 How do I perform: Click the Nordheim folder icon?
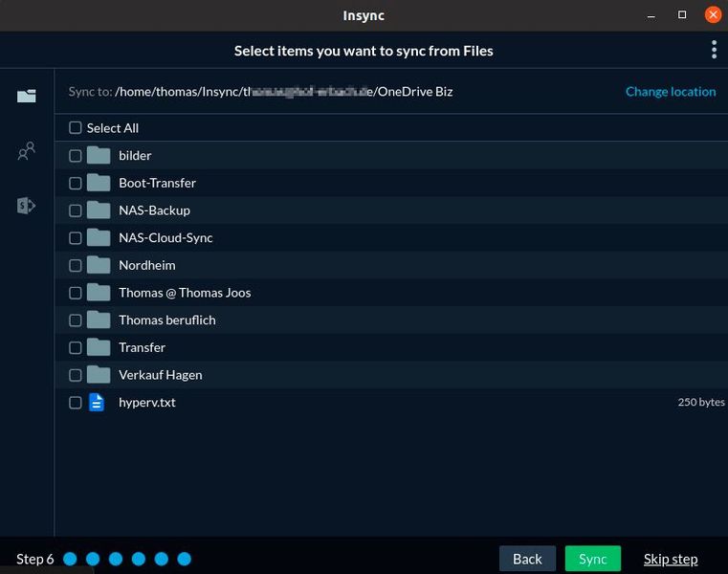point(99,265)
